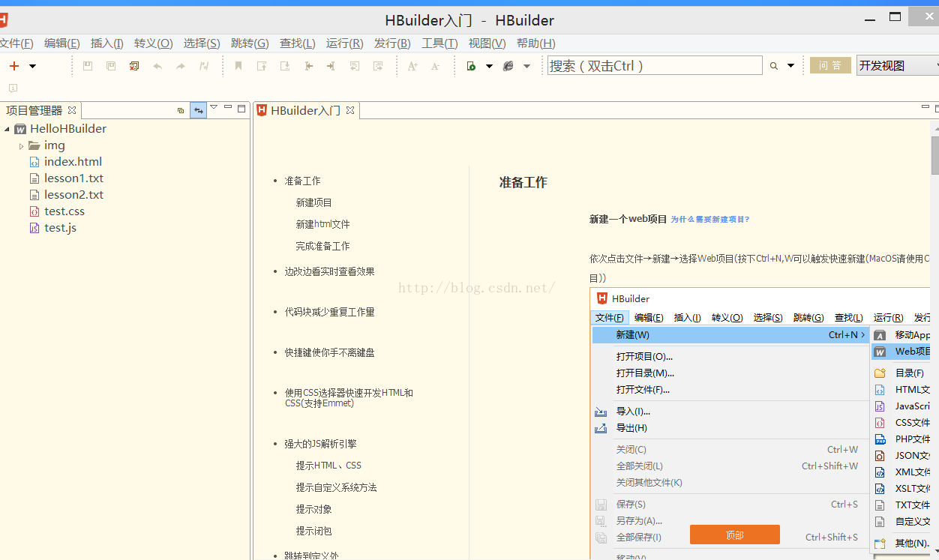939x560 pixels.
Task: Collapse the HelloHBuilder project node
Action: [7, 129]
